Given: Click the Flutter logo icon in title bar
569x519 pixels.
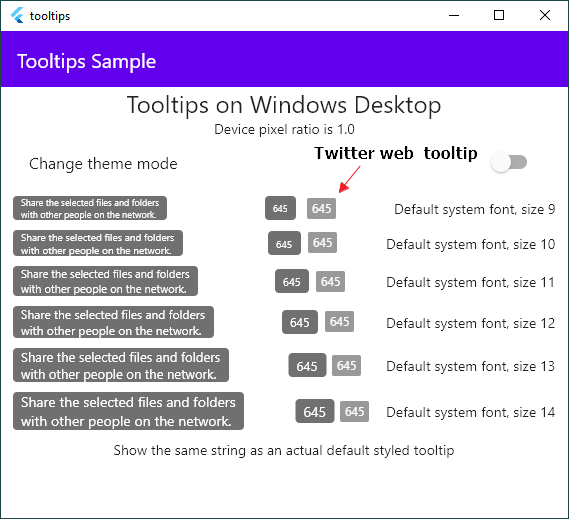Looking at the screenshot, I should coord(17,16).
